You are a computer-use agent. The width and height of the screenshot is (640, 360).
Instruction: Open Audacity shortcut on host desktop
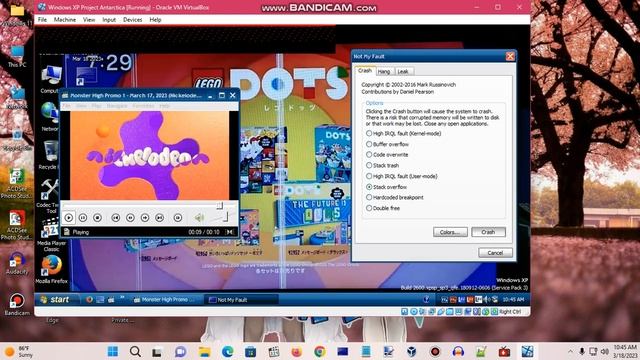17,263
